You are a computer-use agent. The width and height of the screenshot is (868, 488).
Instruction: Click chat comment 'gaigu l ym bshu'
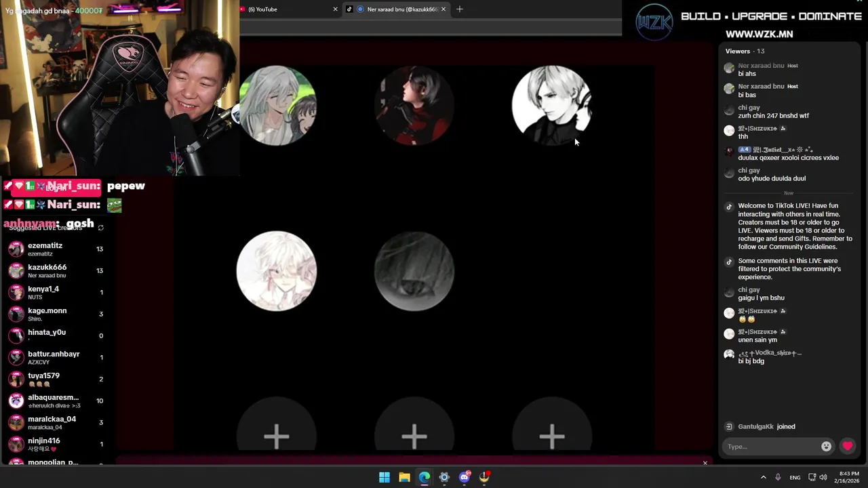[x=761, y=298]
